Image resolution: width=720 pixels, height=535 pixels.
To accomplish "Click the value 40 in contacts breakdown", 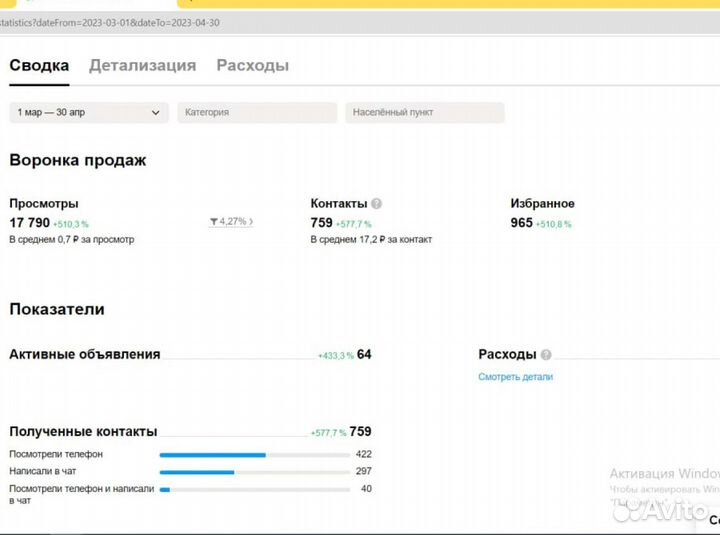I will pyautogui.click(x=366, y=489).
